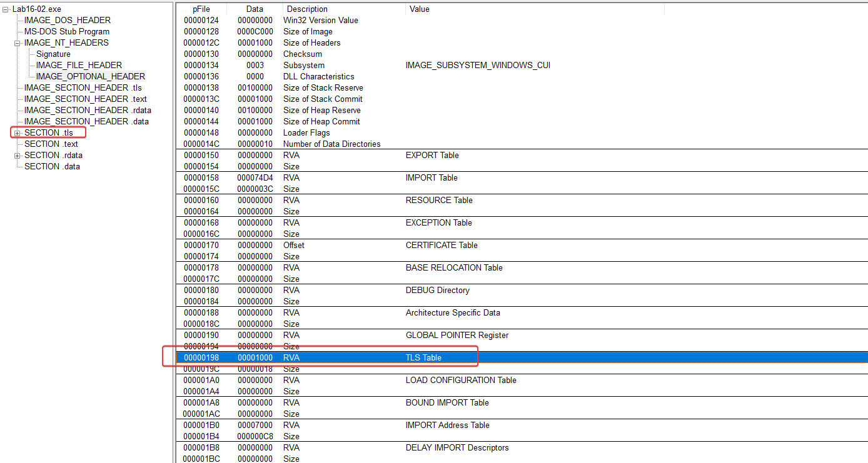Click the DELAY IMPORT Descriptors value
868x463 pixels.
tap(457, 448)
